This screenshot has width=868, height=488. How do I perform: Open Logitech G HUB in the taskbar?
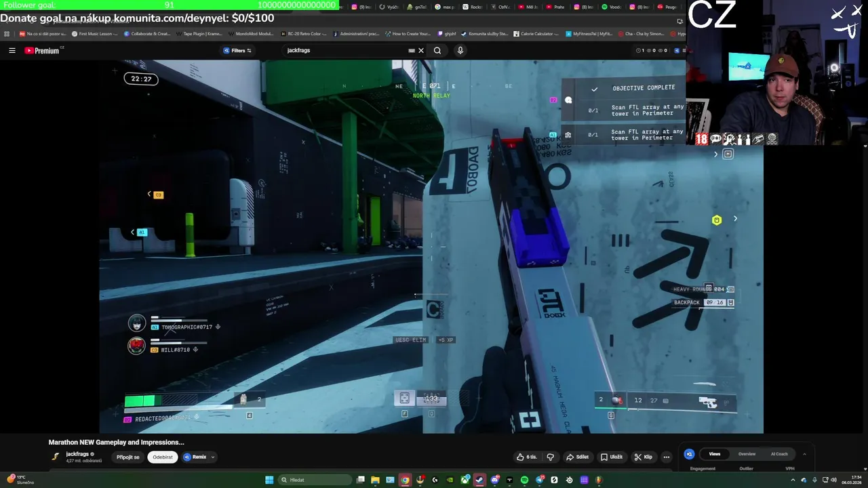(x=435, y=480)
